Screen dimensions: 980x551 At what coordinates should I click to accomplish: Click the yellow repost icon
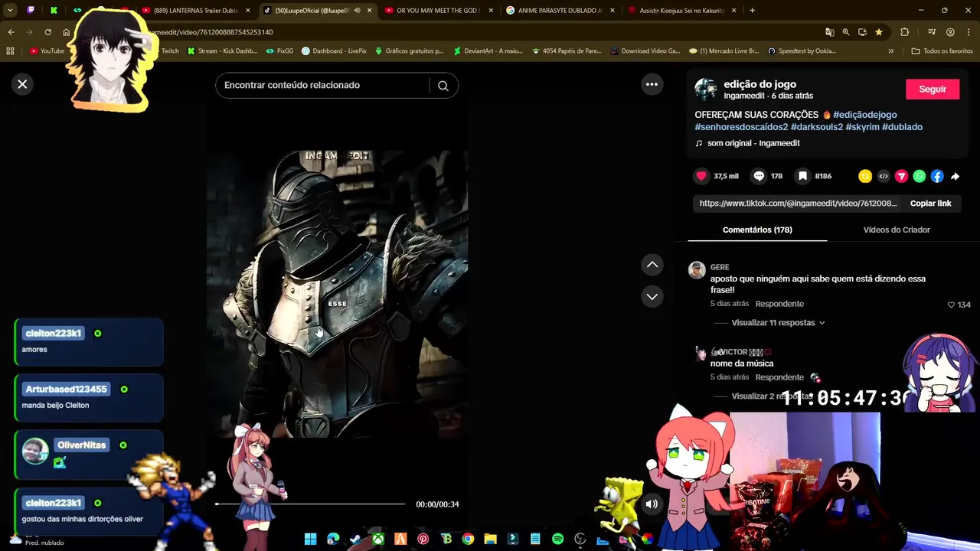pos(865,176)
